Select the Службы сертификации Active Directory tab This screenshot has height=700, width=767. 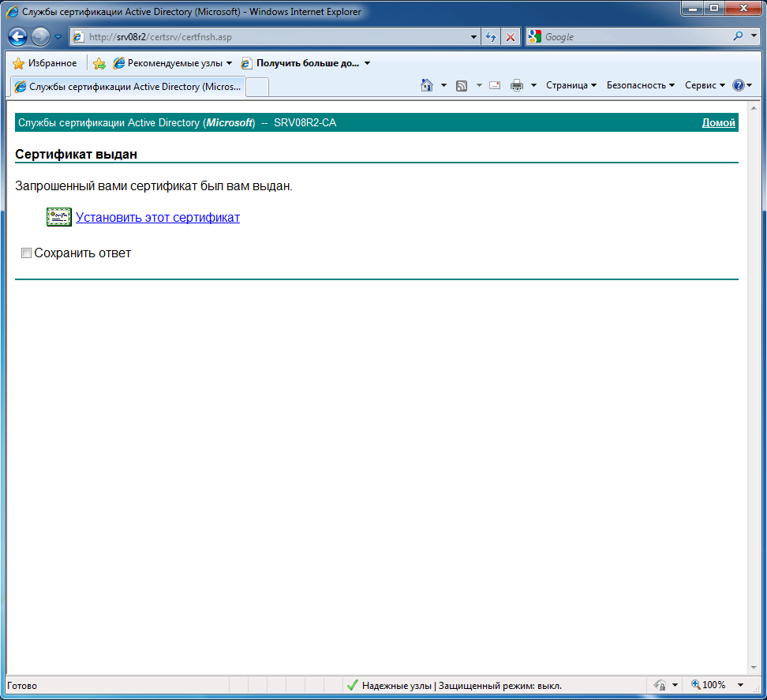point(128,87)
